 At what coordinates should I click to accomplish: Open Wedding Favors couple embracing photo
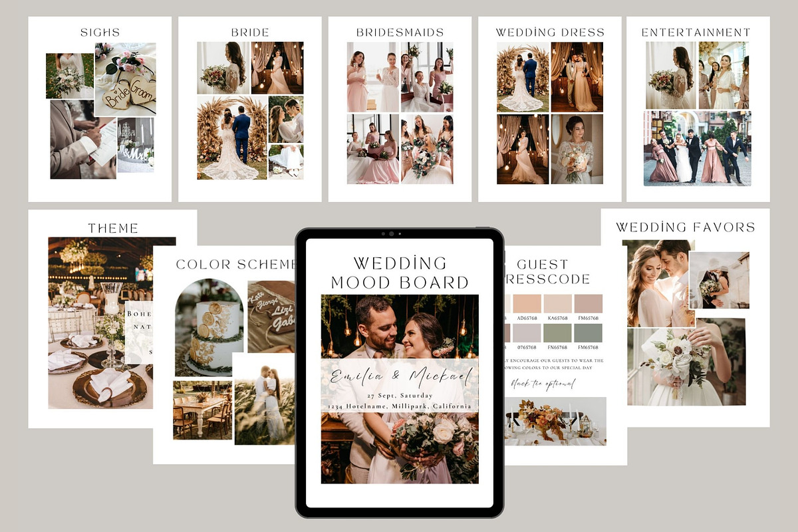coord(660,283)
